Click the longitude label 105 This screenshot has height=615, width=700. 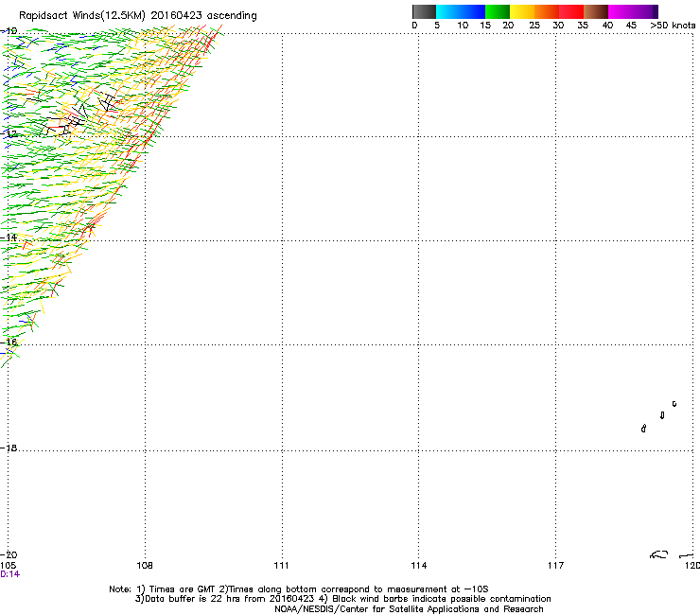9,566
